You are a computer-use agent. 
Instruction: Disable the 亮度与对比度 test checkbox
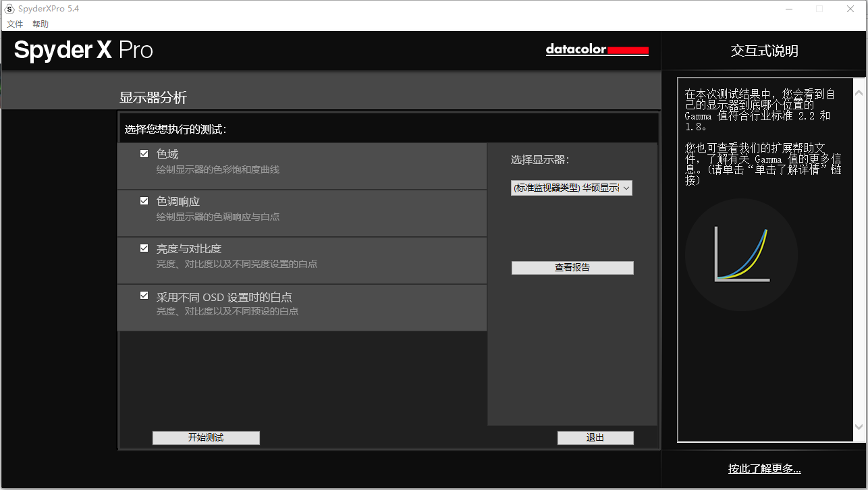(144, 248)
